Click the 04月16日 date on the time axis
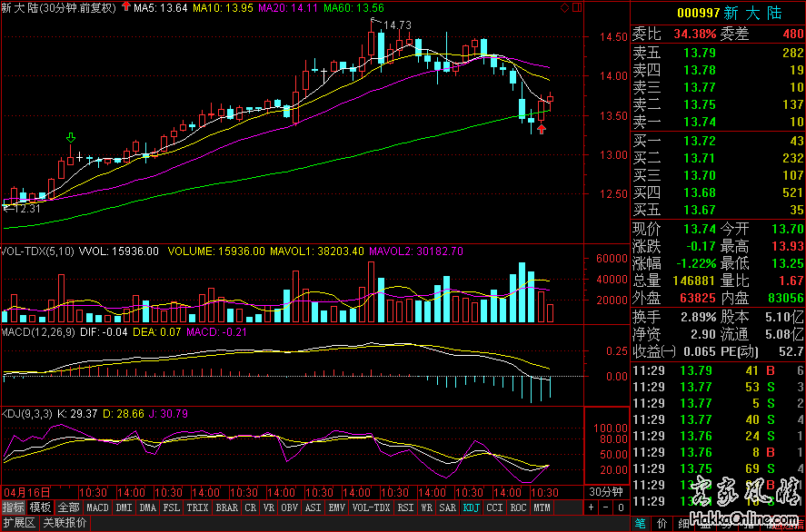806x532 pixels. point(26,492)
